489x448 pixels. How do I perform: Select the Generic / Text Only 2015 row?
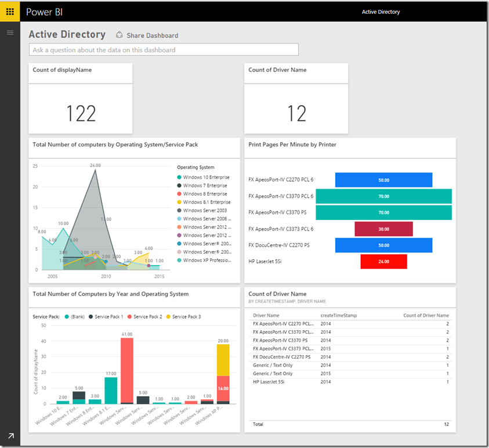(x=351, y=374)
